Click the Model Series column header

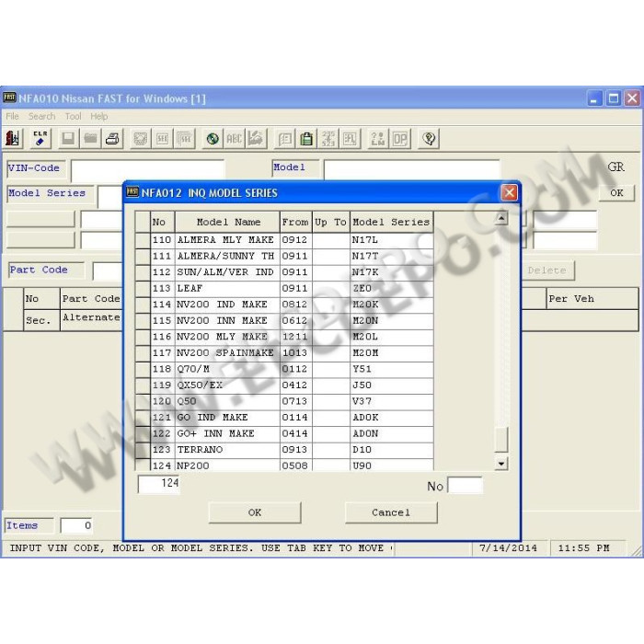(x=392, y=223)
